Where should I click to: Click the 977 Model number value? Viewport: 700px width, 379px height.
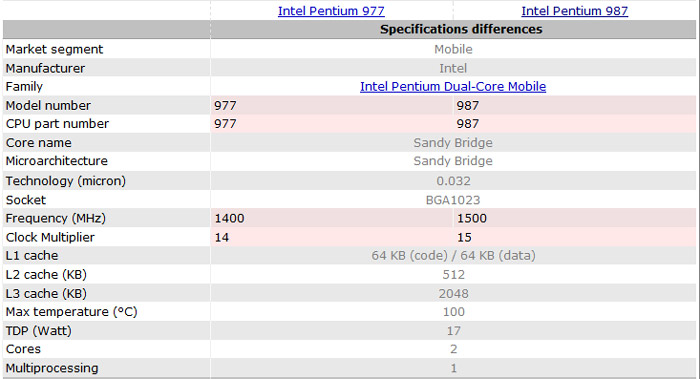(225, 106)
